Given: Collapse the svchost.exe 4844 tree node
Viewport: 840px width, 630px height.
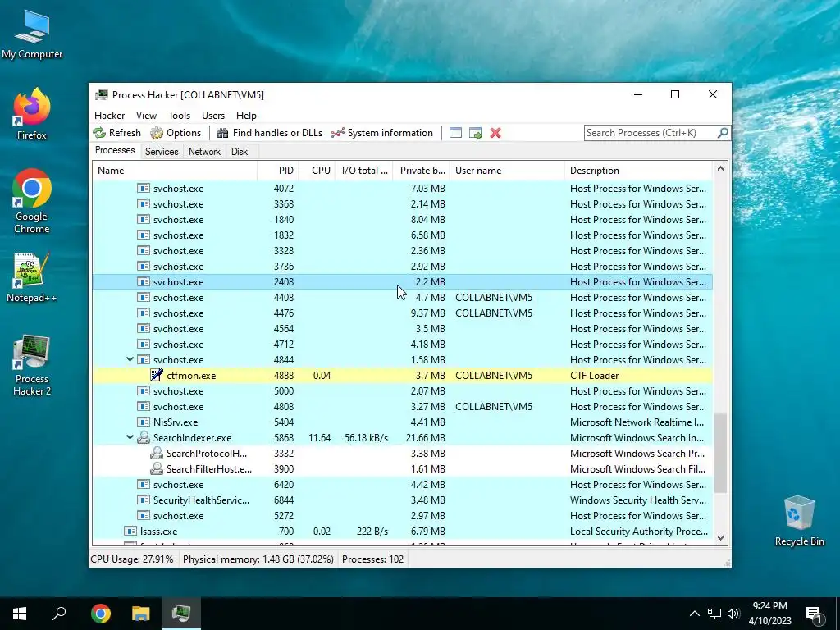Looking at the screenshot, I should click(x=130, y=359).
